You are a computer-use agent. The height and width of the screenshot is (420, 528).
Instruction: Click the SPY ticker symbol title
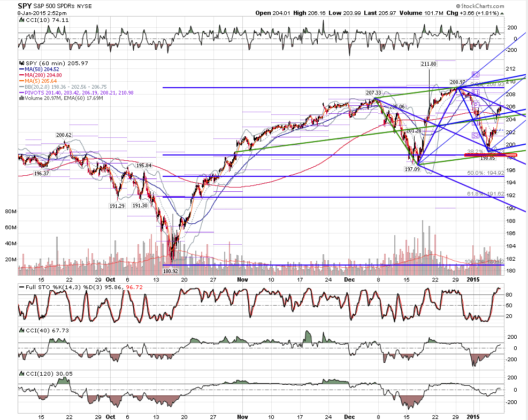(x=25, y=6)
